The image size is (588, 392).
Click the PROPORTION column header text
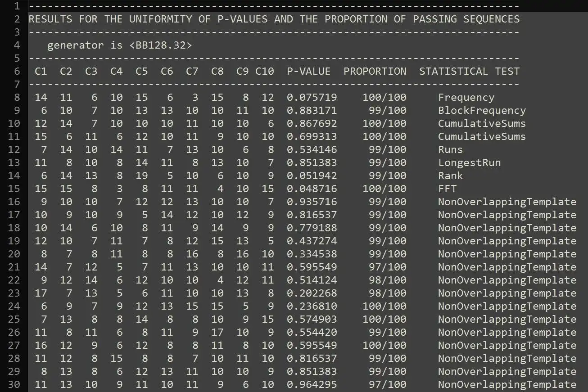point(375,72)
